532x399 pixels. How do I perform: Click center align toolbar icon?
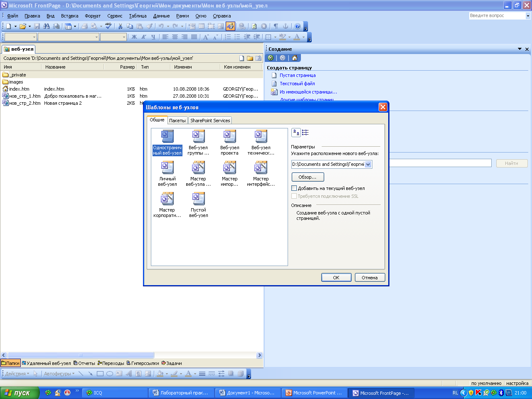(175, 37)
